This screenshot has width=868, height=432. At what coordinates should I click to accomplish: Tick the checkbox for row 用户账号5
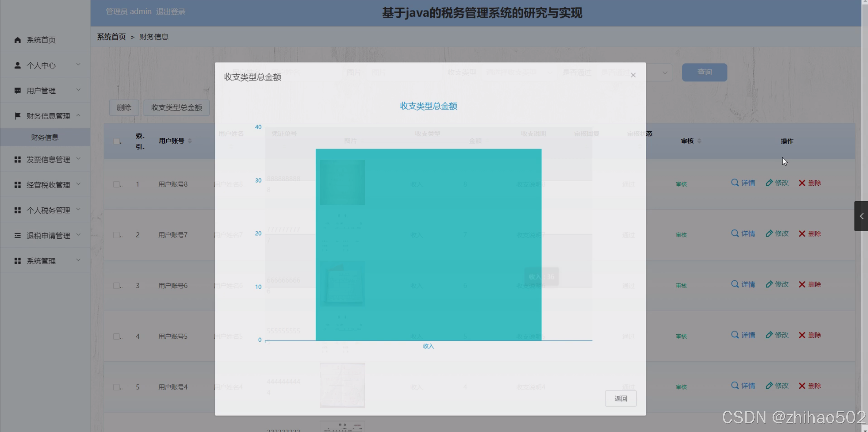coord(116,336)
